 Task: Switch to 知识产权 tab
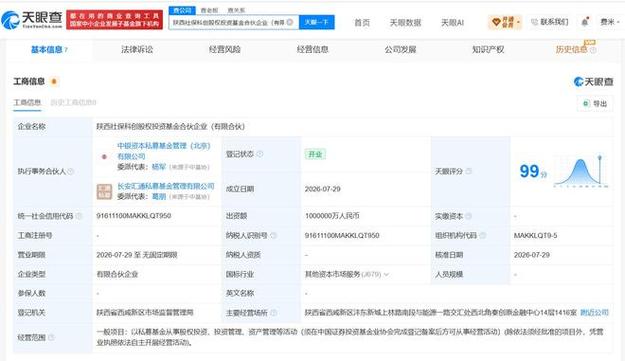click(488, 49)
